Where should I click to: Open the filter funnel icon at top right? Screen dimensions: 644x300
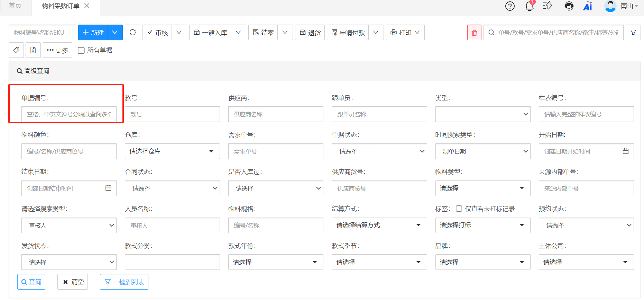coord(633,32)
